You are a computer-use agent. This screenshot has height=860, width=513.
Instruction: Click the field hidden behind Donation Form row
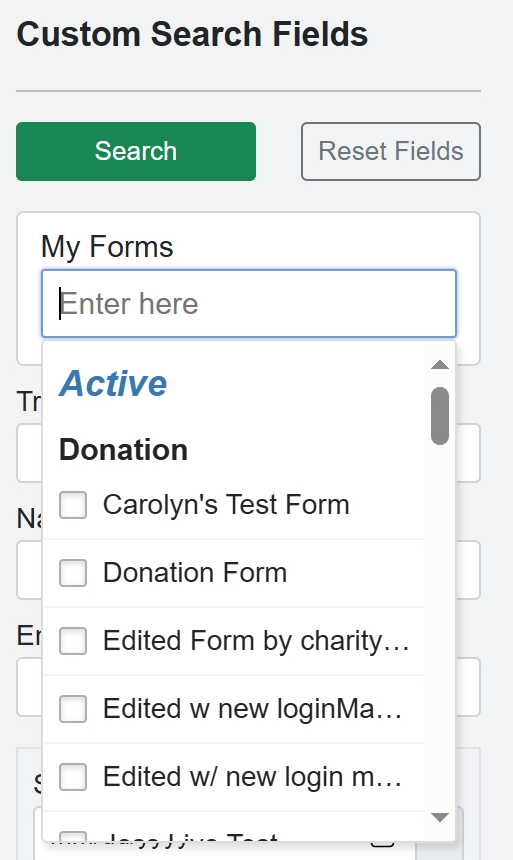[x=468, y=570]
